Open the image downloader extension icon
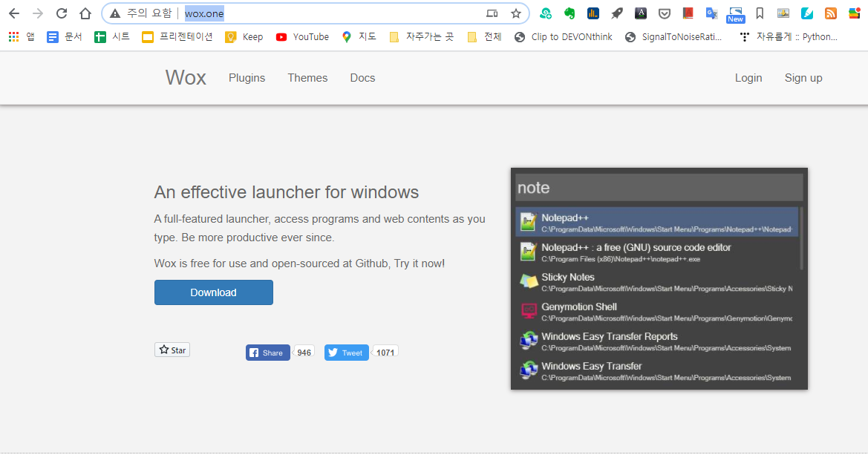 pyautogui.click(x=783, y=13)
